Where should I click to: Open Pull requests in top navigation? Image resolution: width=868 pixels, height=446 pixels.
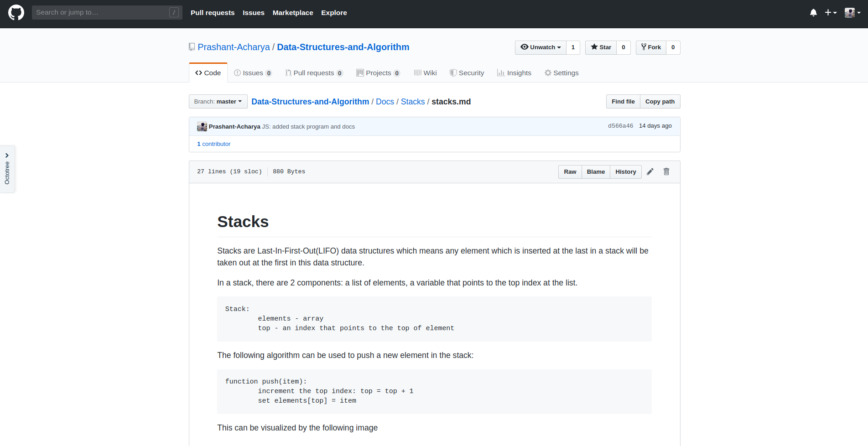click(x=213, y=13)
